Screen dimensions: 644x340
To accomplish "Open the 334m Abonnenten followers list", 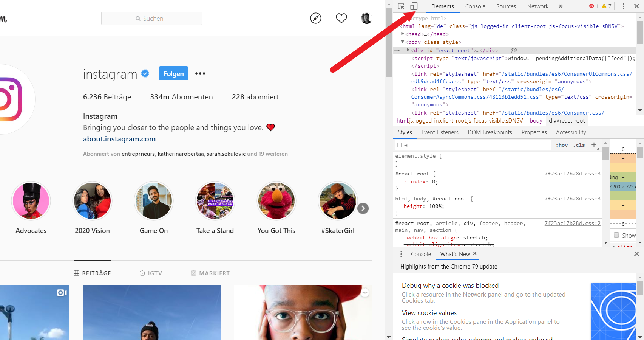I will tap(181, 97).
